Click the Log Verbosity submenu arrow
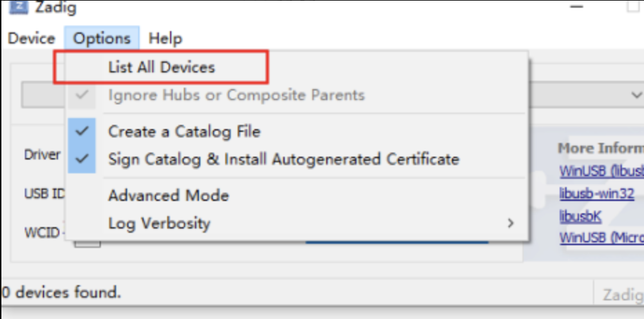Screen dimensions: 644x319 tap(511, 223)
